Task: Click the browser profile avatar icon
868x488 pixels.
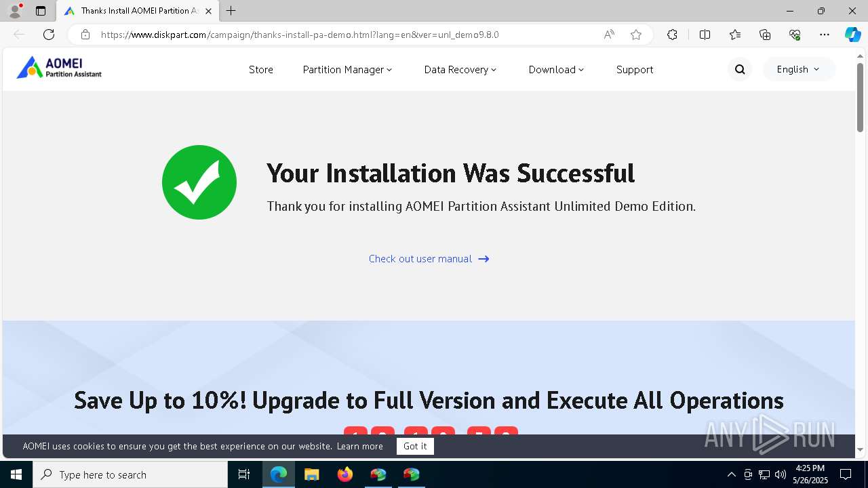Action: [15, 11]
